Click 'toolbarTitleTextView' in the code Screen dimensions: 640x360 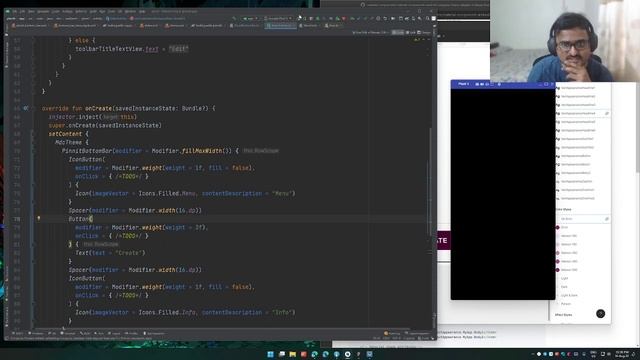coord(109,49)
